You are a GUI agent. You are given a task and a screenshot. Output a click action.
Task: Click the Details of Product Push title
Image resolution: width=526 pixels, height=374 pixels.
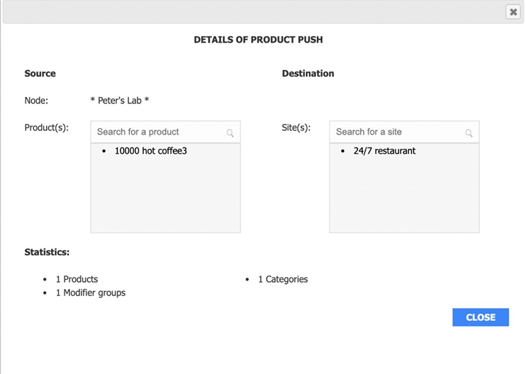(x=258, y=40)
